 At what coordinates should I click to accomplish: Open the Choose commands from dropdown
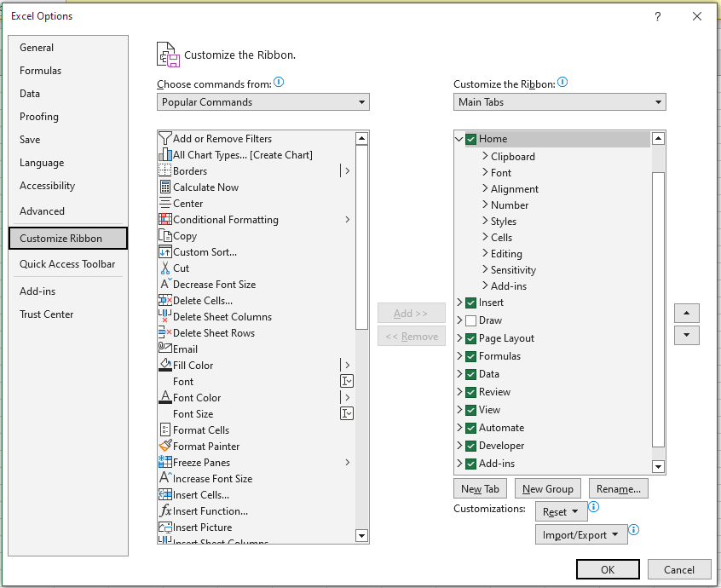[263, 102]
